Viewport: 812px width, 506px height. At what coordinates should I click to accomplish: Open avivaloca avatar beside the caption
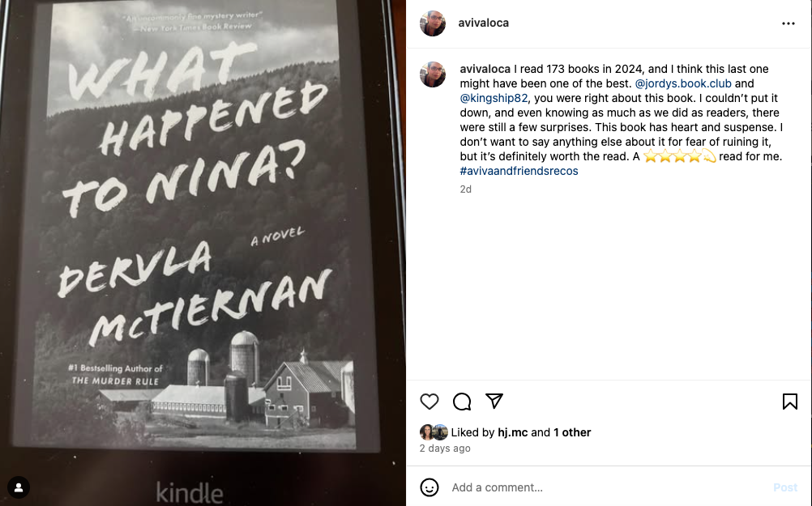[x=433, y=74]
